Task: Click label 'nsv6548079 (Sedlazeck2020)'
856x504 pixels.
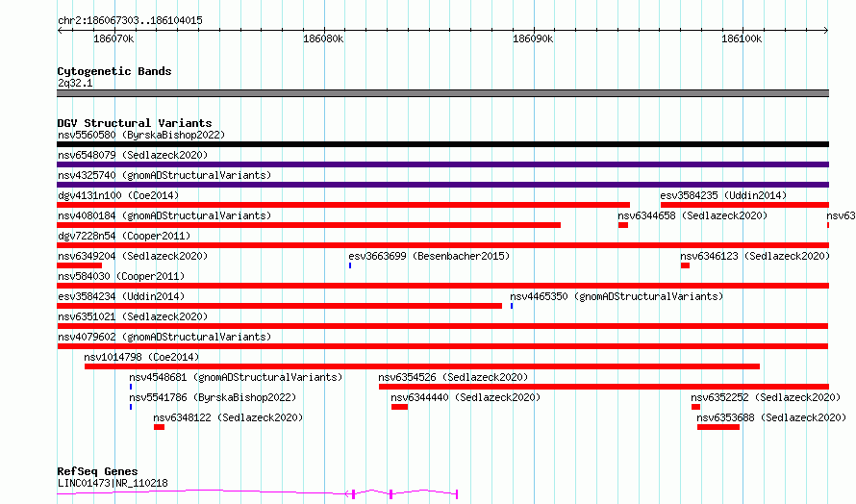Action: [x=133, y=155]
